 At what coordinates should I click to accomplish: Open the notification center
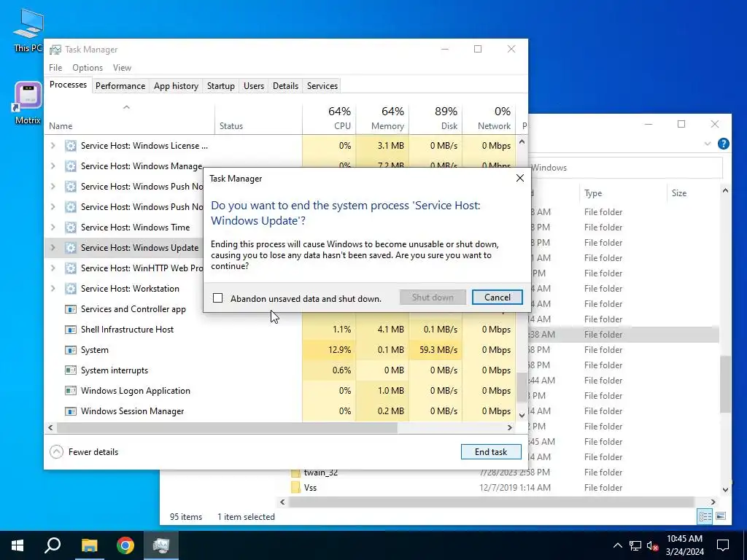[x=723, y=545]
